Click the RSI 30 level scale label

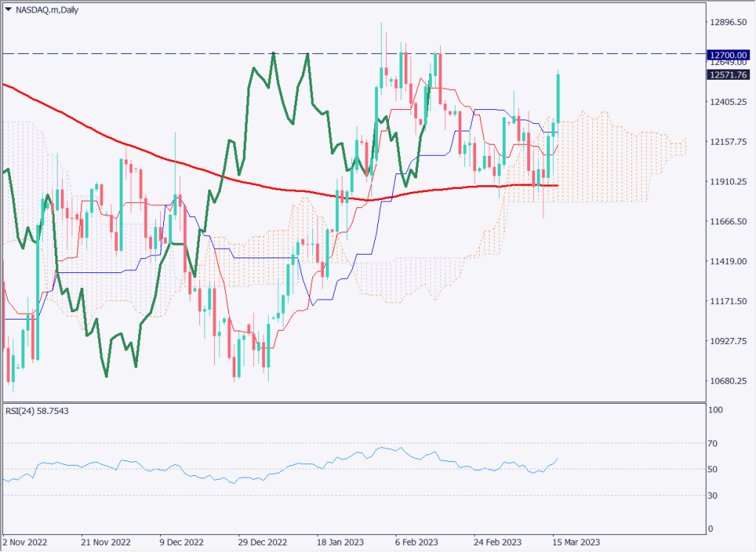pos(714,495)
